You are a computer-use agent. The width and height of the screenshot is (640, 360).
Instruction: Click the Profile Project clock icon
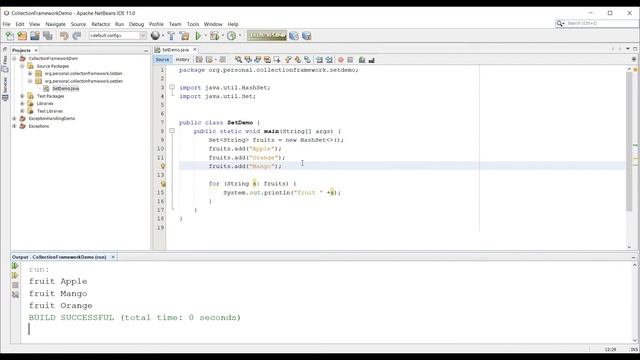(231, 36)
